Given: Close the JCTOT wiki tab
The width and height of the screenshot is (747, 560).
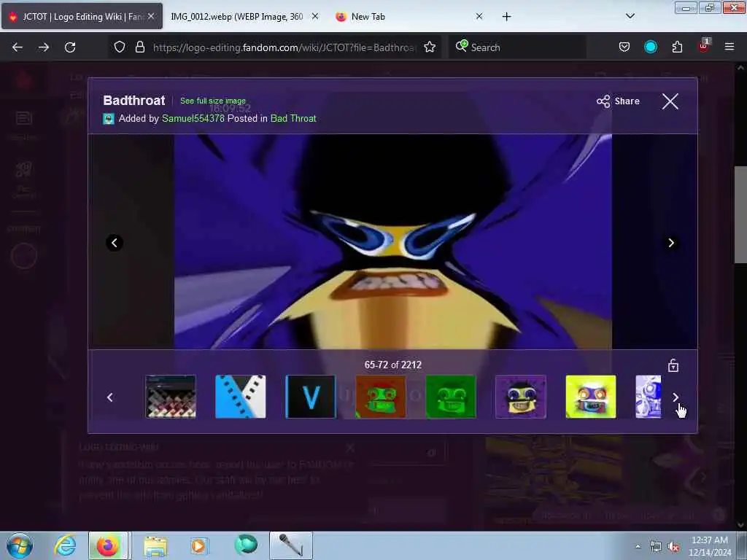Looking at the screenshot, I should coord(150,16).
